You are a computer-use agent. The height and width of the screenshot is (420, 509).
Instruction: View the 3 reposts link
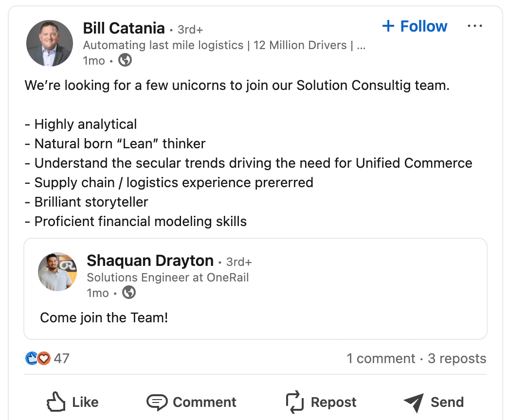[457, 359]
